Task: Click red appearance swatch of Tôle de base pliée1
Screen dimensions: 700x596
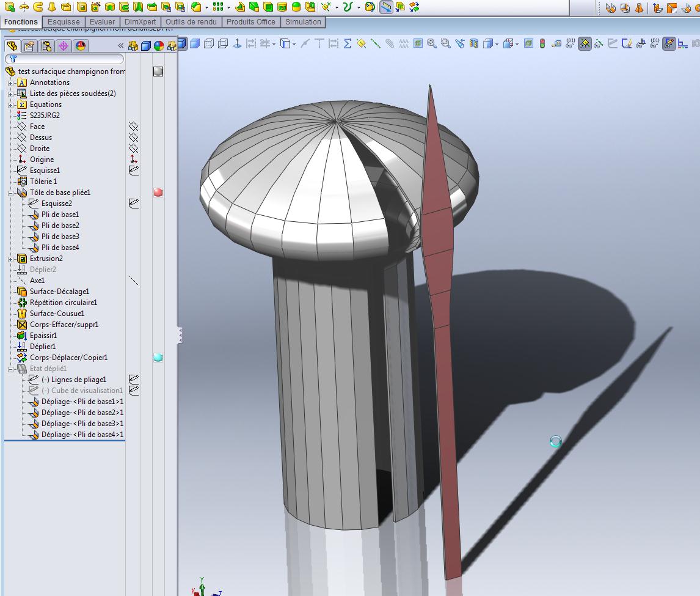Action: pyautogui.click(x=158, y=193)
